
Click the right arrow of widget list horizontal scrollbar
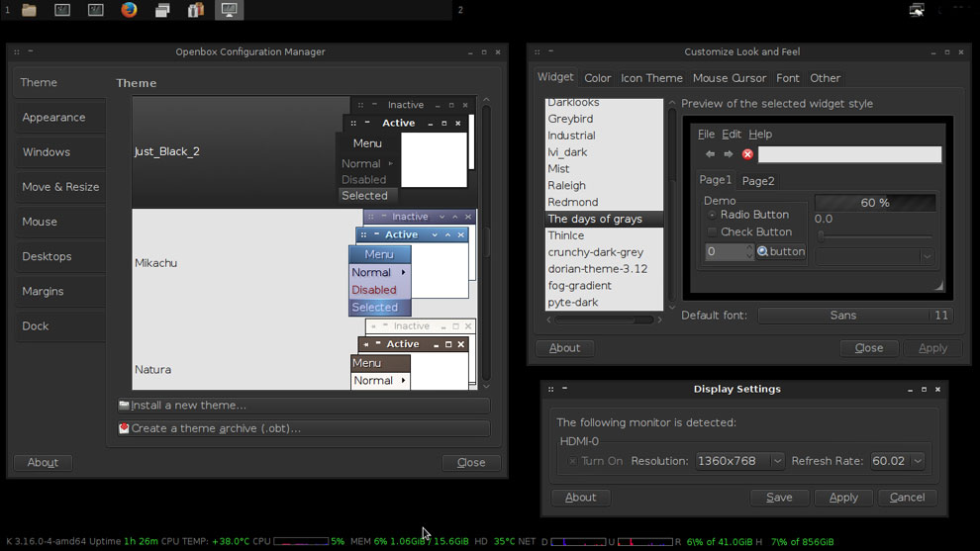pos(658,320)
